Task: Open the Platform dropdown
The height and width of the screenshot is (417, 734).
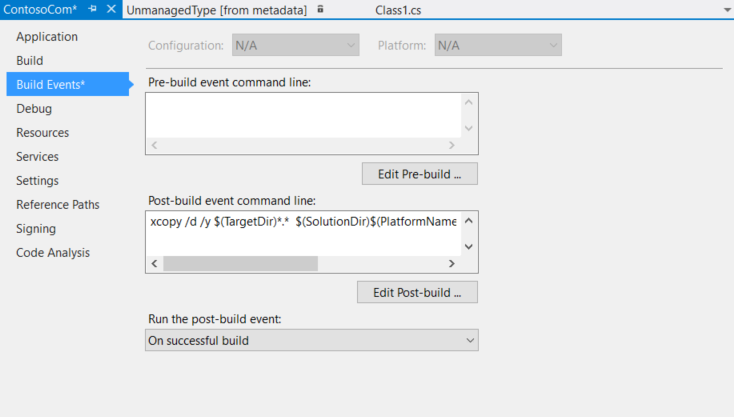Action: tap(497, 45)
